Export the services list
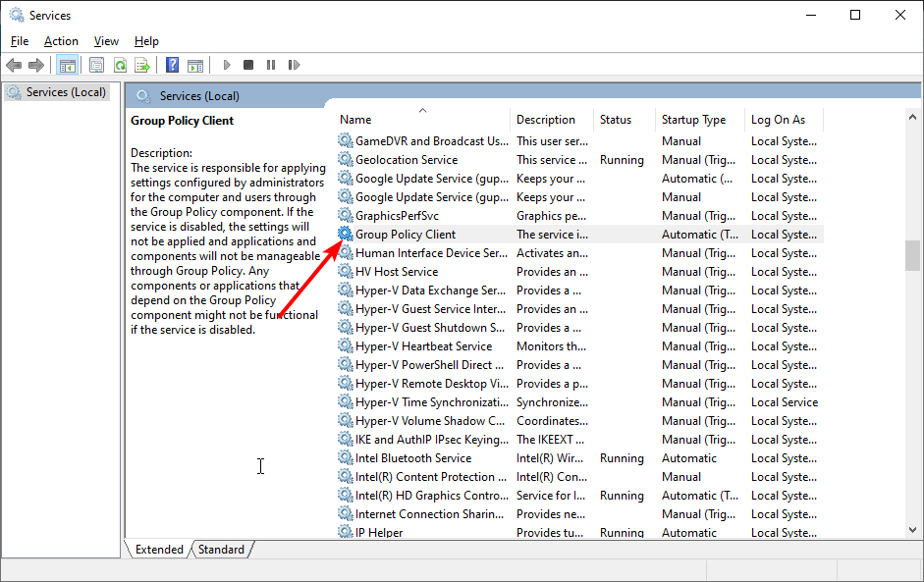This screenshot has height=582, width=924. point(142,64)
